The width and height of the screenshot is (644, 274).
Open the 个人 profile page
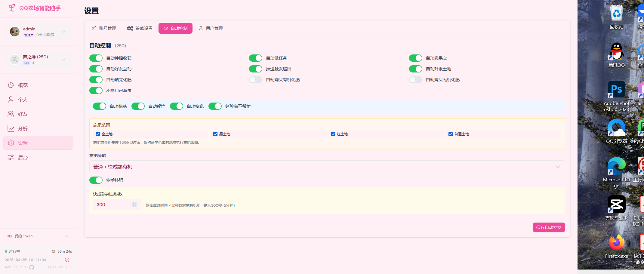pyautogui.click(x=23, y=100)
